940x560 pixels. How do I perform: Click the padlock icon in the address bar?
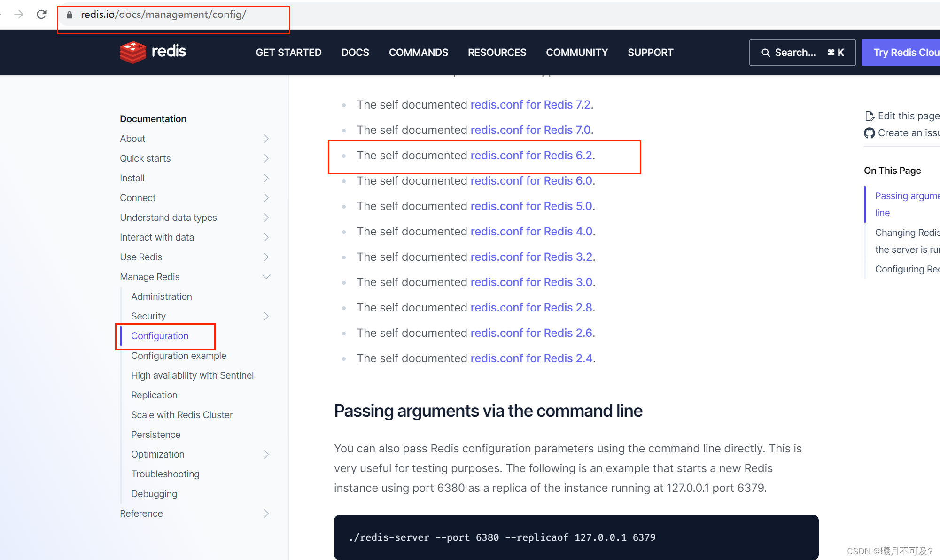(x=70, y=15)
